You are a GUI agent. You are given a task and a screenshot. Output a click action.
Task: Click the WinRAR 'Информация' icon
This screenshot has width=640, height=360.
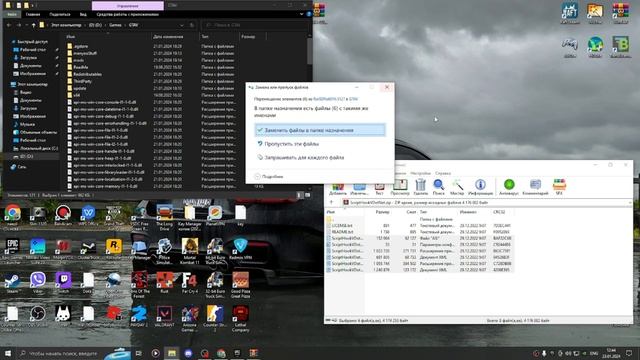[x=480, y=187]
